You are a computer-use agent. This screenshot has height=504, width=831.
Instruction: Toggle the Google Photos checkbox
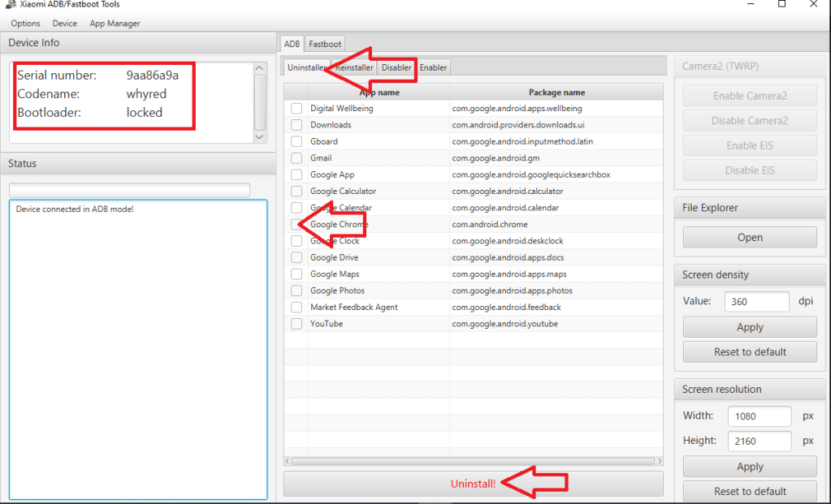(296, 291)
